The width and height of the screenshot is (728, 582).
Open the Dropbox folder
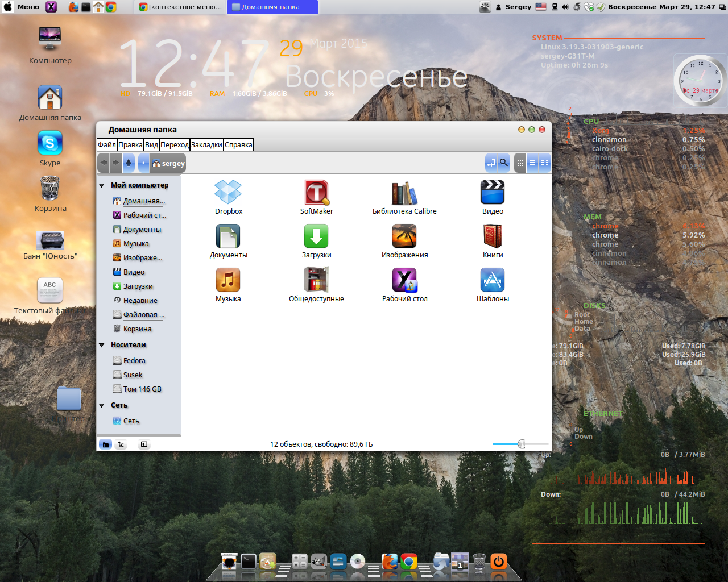pyautogui.click(x=228, y=193)
